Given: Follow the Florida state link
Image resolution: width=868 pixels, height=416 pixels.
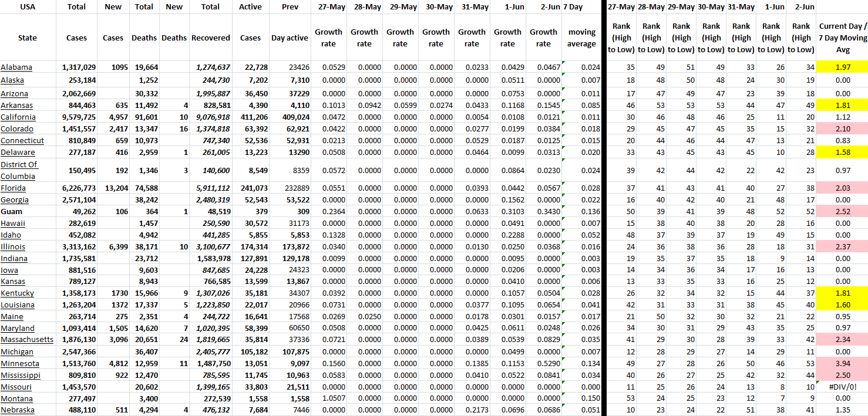Looking at the screenshot, I should tap(13, 188).
